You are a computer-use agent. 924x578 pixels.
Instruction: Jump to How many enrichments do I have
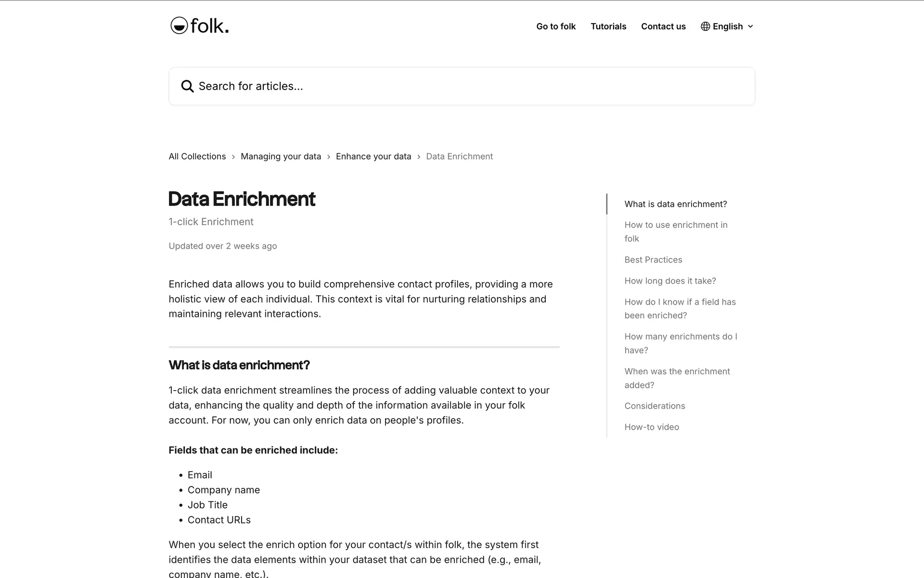[680, 343]
